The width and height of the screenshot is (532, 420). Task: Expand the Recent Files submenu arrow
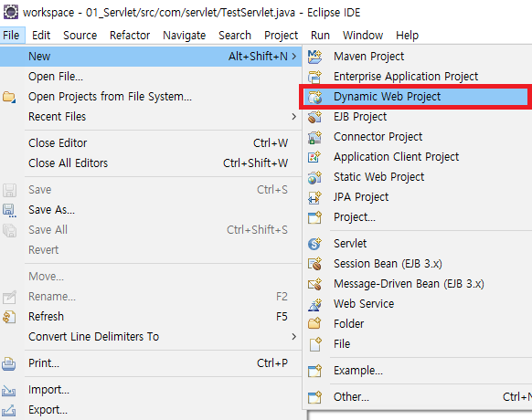(x=293, y=117)
